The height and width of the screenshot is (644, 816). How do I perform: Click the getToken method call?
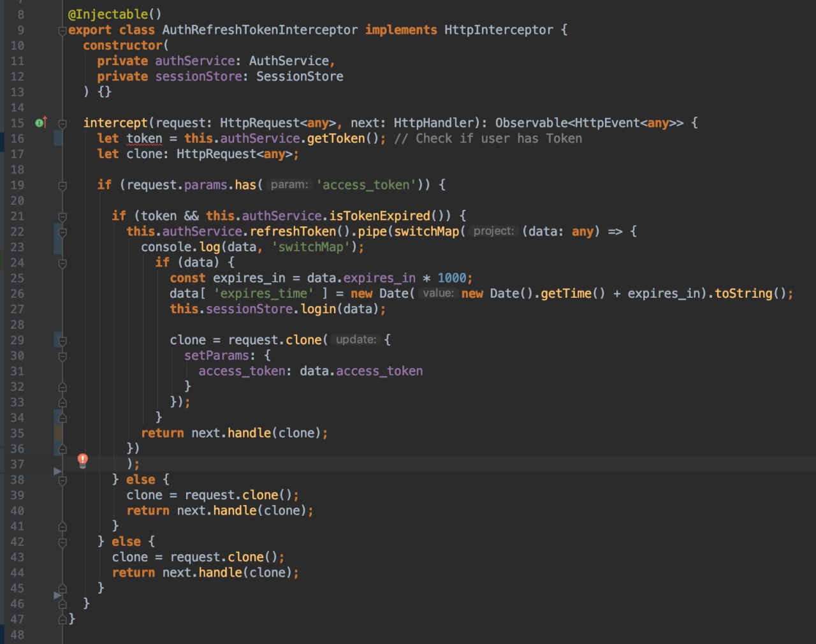pyautogui.click(x=336, y=138)
